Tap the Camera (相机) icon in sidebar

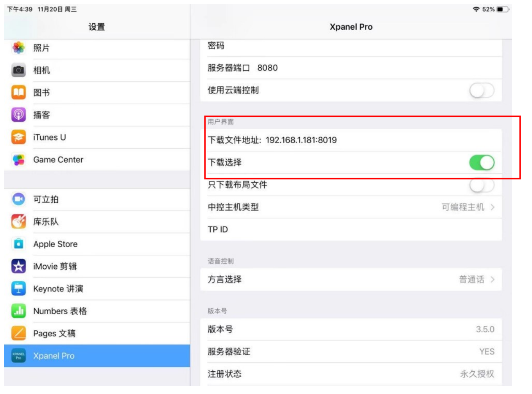(x=18, y=70)
